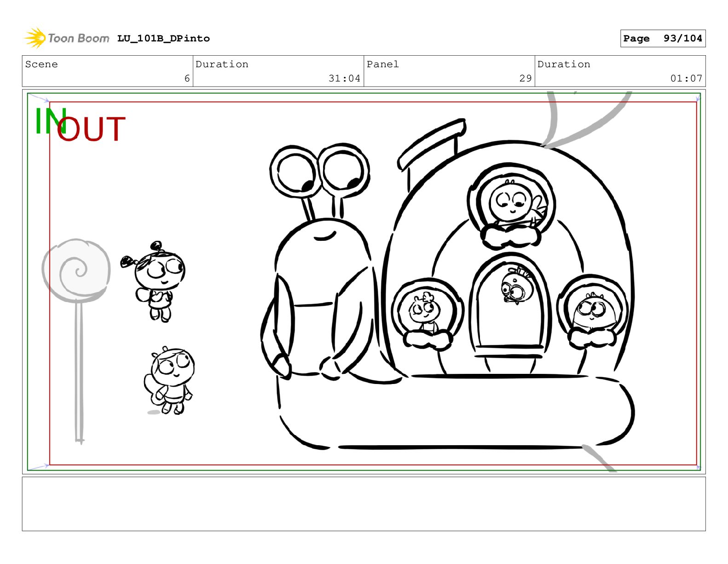The height and width of the screenshot is (564, 728).
Task: Click the empty notes box below the panel
Action: click(x=364, y=504)
